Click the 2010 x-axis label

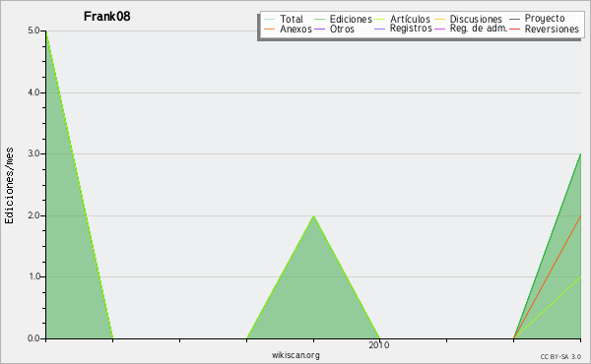[379, 345]
